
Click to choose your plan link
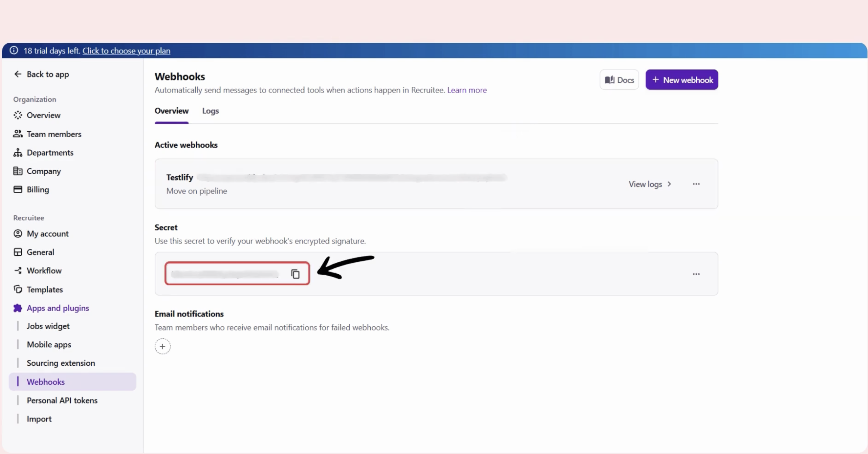tap(126, 51)
